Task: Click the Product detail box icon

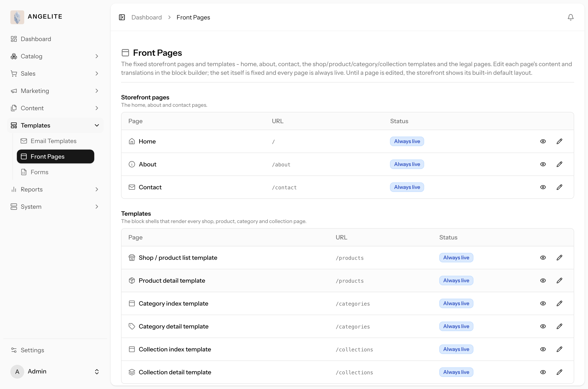Action: 132,281
